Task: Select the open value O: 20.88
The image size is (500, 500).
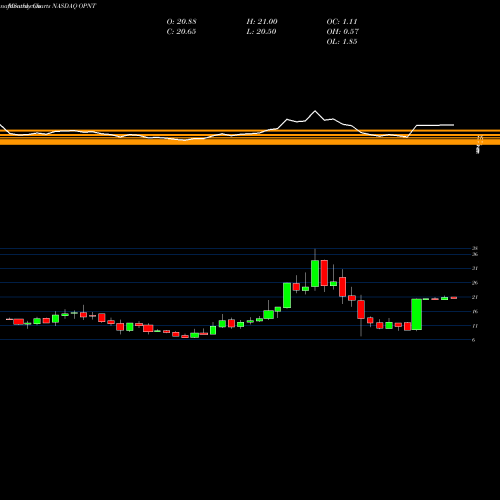Action: click(181, 22)
